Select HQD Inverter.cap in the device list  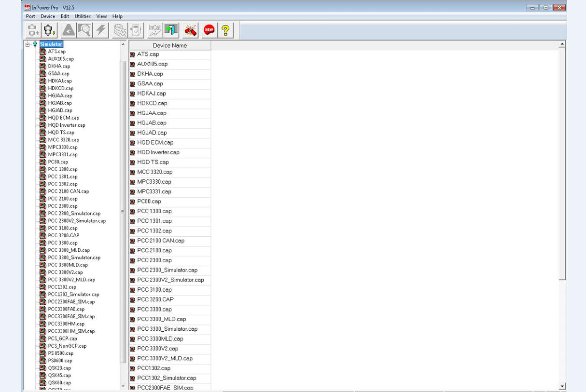(x=158, y=152)
